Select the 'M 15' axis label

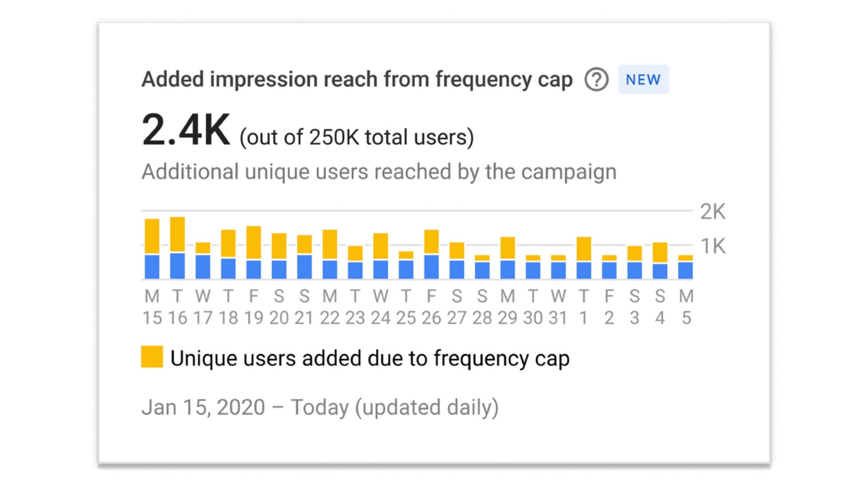point(151,307)
